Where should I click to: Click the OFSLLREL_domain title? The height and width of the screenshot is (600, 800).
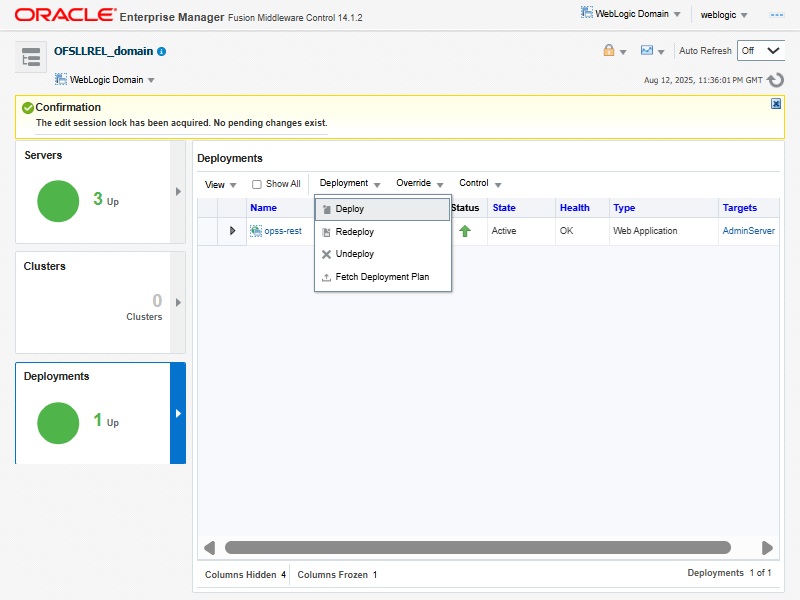point(104,52)
